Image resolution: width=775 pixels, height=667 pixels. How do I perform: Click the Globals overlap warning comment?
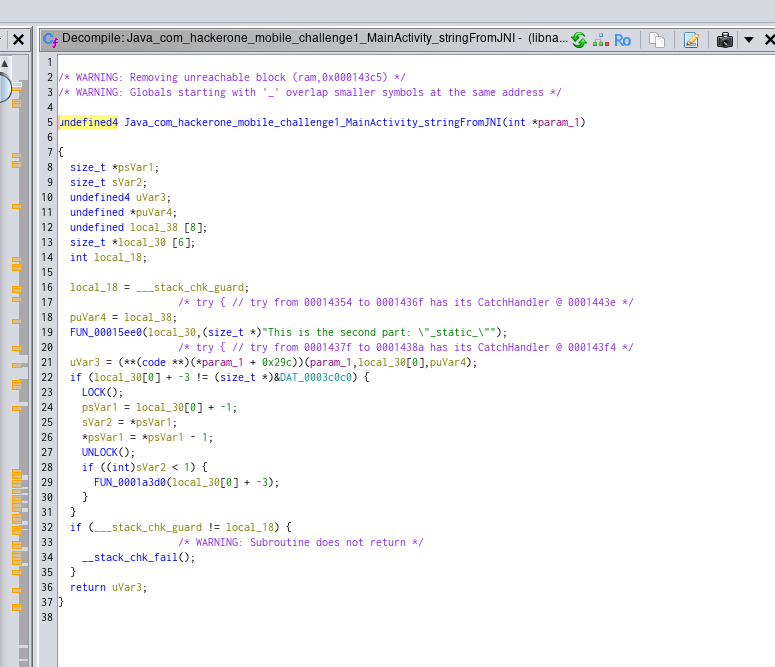[x=310, y=92]
